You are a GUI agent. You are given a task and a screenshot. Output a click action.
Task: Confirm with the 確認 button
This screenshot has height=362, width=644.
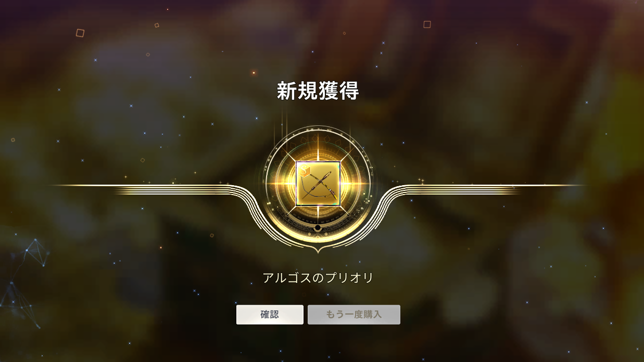(x=270, y=315)
